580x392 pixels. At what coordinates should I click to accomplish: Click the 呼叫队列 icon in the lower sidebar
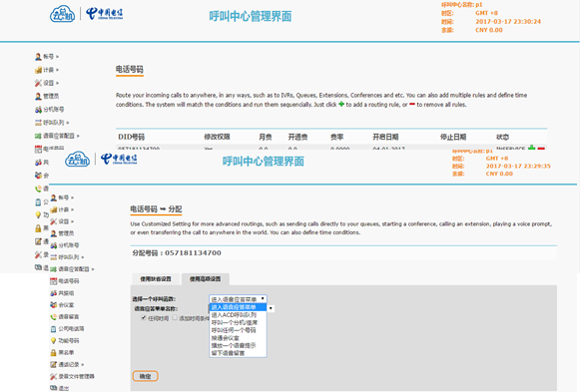pos(54,257)
